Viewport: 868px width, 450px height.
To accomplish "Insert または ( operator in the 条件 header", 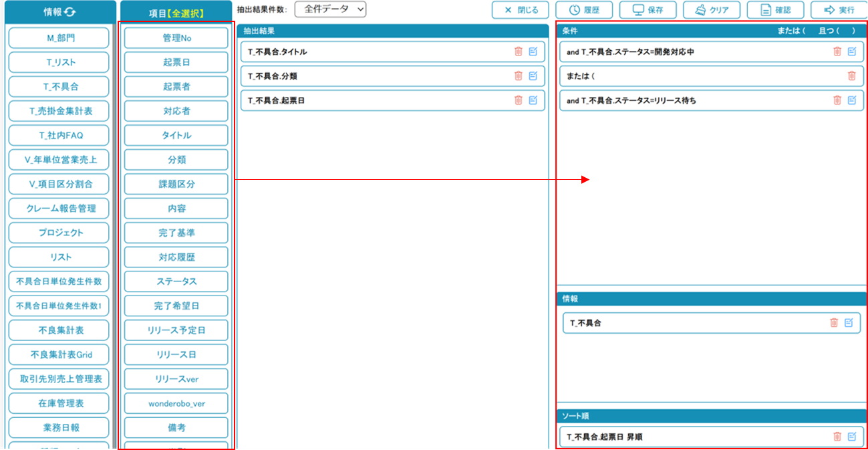I will [x=787, y=31].
